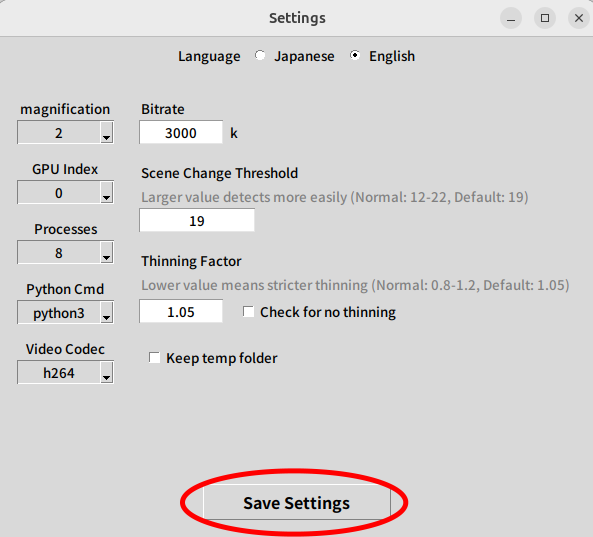Minimize the Settings window
593x537 pixels.
[511, 18]
